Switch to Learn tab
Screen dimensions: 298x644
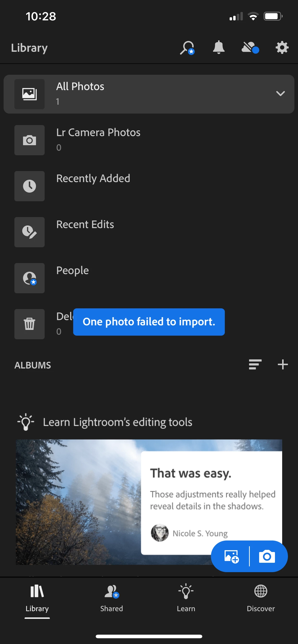pos(186,598)
